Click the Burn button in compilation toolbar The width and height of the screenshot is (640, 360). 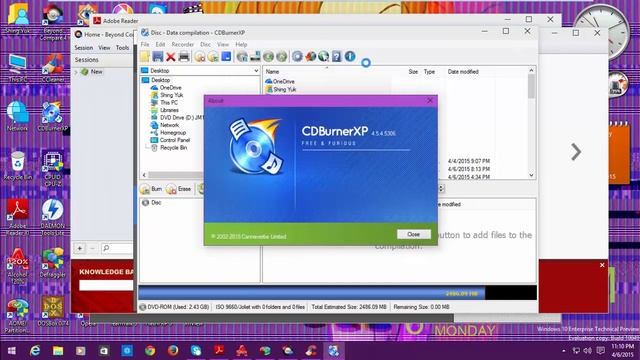pos(151,189)
